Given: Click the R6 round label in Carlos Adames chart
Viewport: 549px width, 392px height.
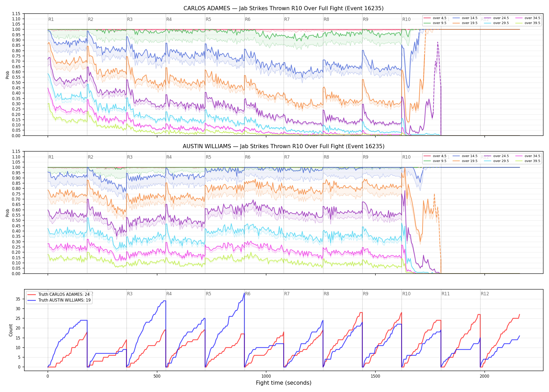Looking at the screenshot, I should (x=248, y=19).
